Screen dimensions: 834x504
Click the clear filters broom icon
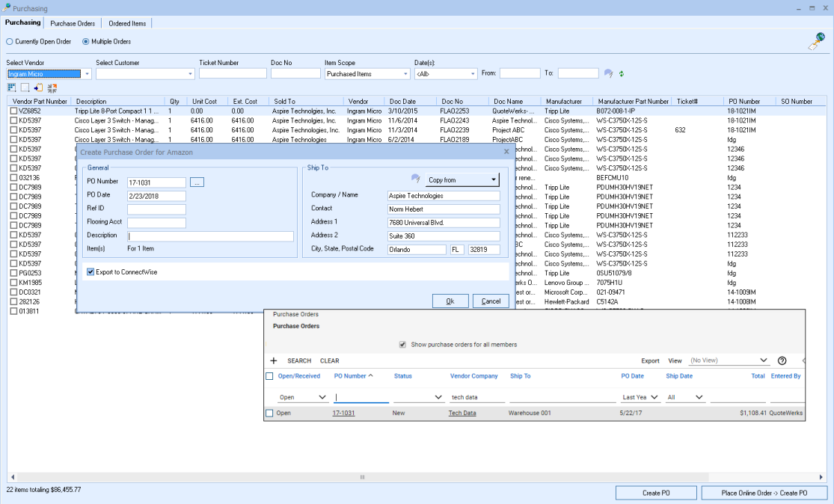pyautogui.click(x=609, y=73)
